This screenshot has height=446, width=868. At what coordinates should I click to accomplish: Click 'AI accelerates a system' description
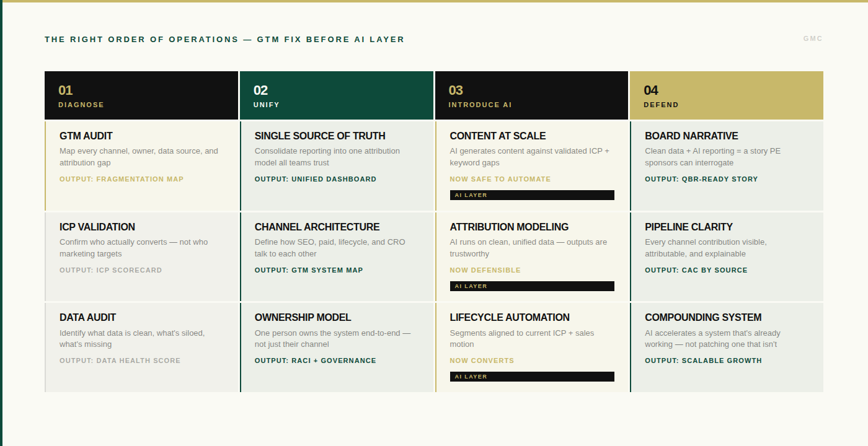(713, 338)
